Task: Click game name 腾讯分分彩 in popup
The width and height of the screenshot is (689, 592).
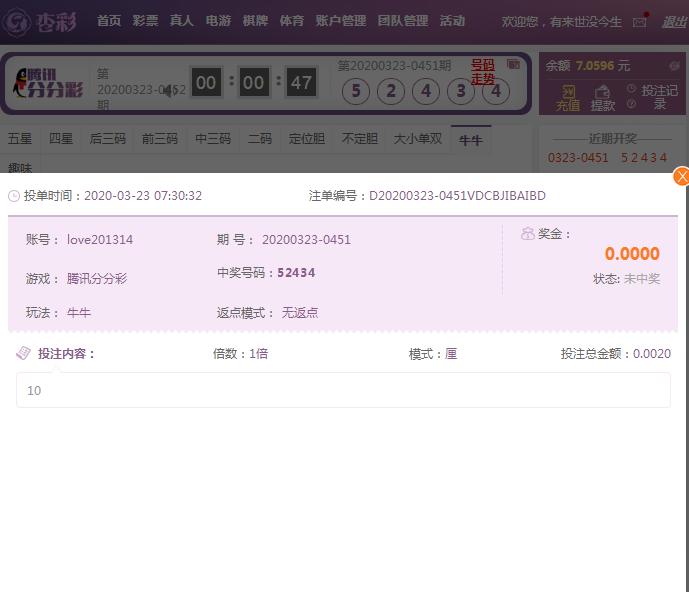Action: 97,279
